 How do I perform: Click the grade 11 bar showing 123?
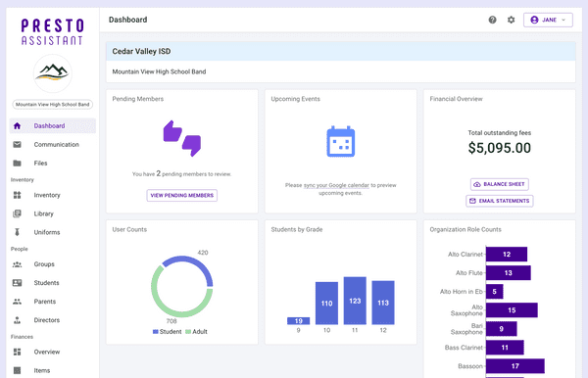tap(355, 301)
